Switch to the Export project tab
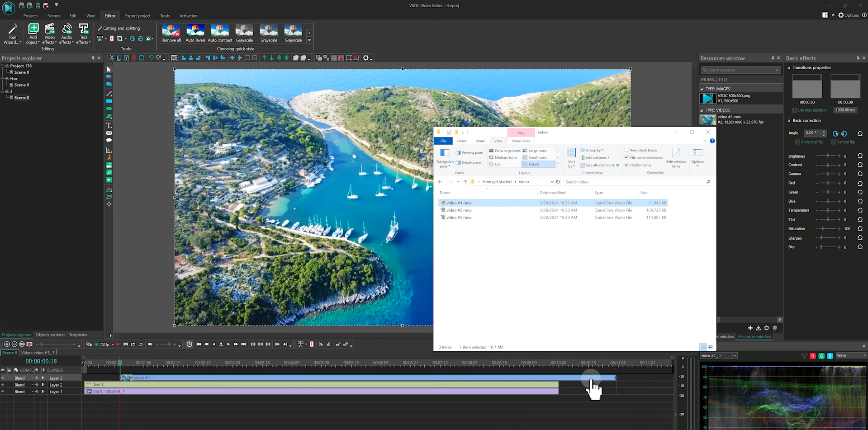868x430 pixels. click(138, 16)
